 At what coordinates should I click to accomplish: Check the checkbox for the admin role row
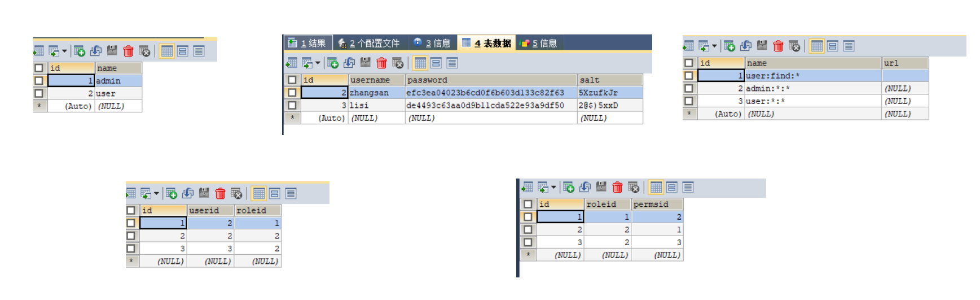(39, 80)
